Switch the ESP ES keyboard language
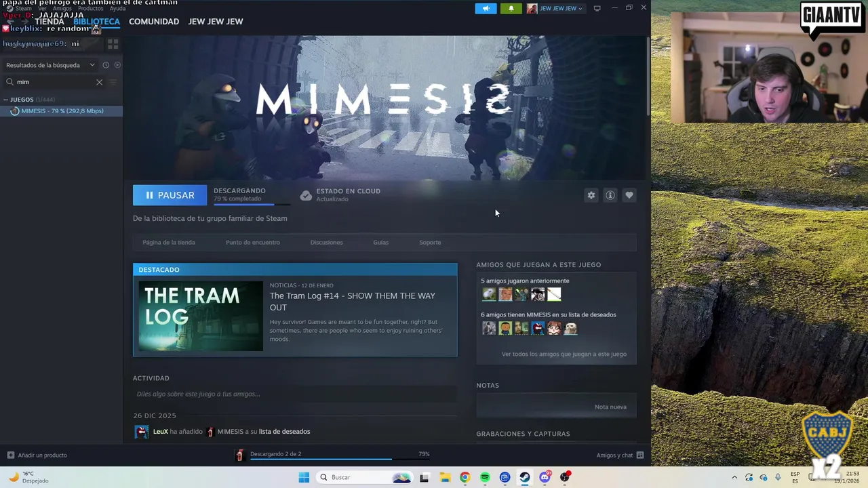 [x=795, y=477]
